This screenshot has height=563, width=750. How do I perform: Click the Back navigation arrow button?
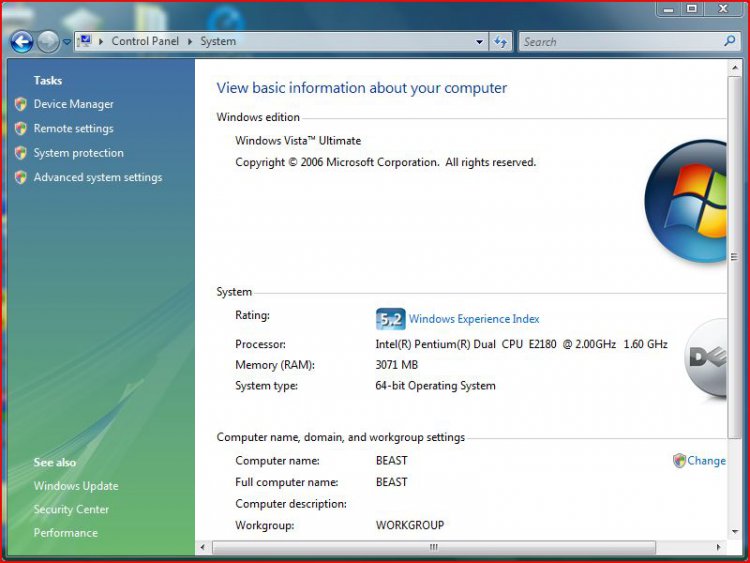(x=22, y=42)
